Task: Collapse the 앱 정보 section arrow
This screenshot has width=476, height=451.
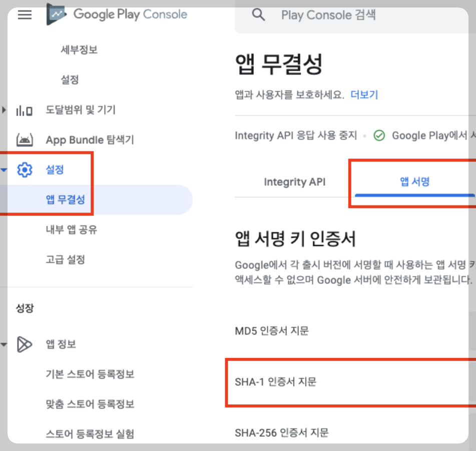Action: (x=4, y=344)
